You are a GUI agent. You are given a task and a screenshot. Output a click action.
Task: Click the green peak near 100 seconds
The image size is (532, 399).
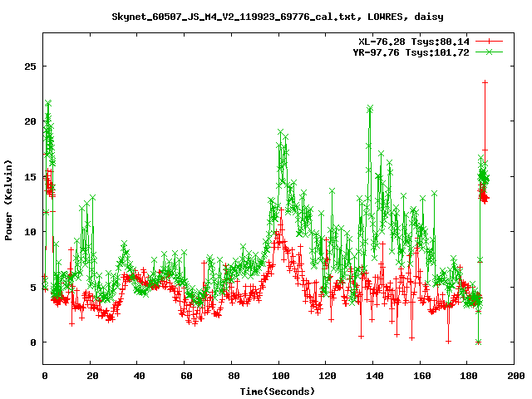pos(281,131)
